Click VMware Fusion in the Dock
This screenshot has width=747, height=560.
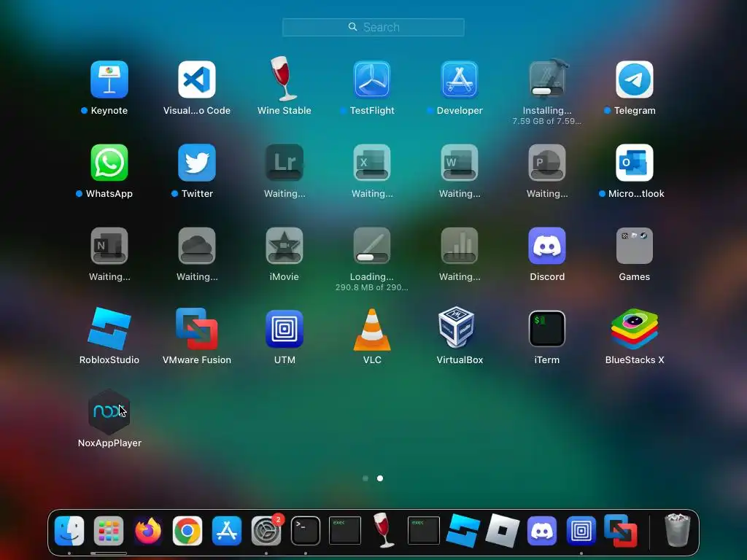tap(620, 531)
